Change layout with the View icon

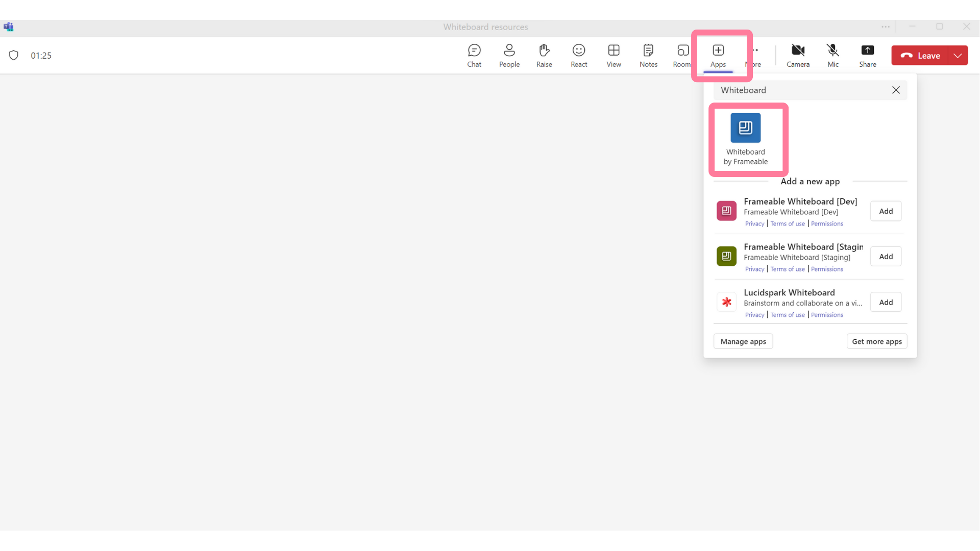click(x=614, y=55)
